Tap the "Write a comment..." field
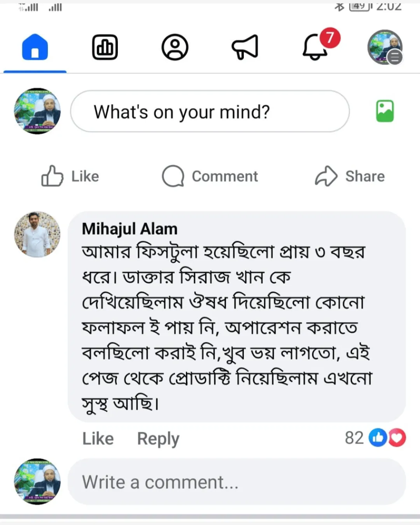 tap(236, 482)
